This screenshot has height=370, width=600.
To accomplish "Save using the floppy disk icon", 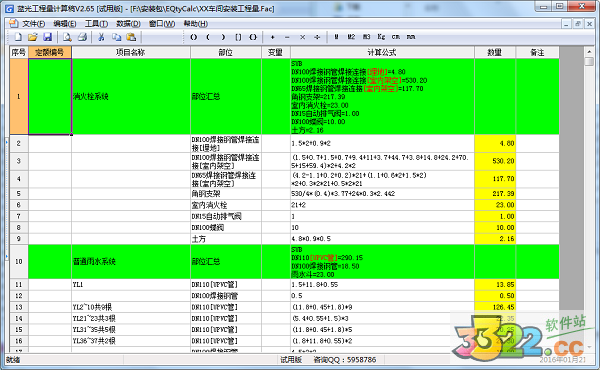I will [x=47, y=37].
